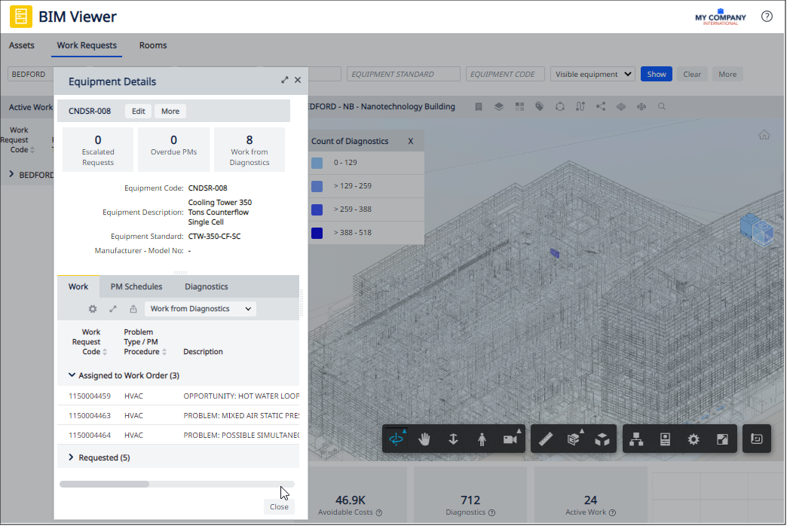Open the PM Schedules tab
Screen dimensions: 793x532
(136, 287)
